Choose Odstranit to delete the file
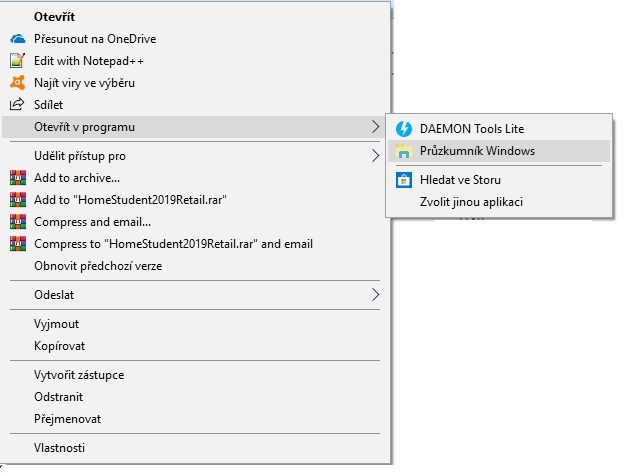Screen dimensions: 625x475 click(195, 396)
